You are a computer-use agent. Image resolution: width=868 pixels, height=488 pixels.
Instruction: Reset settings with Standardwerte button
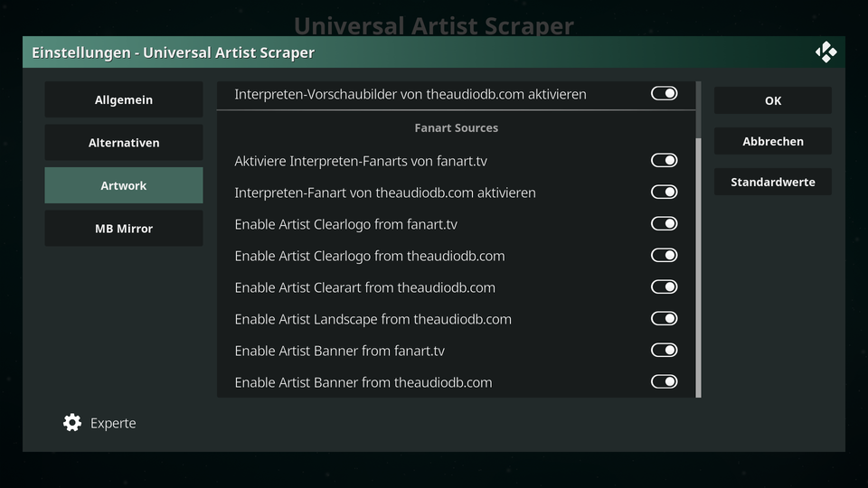[x=773, y=182]
